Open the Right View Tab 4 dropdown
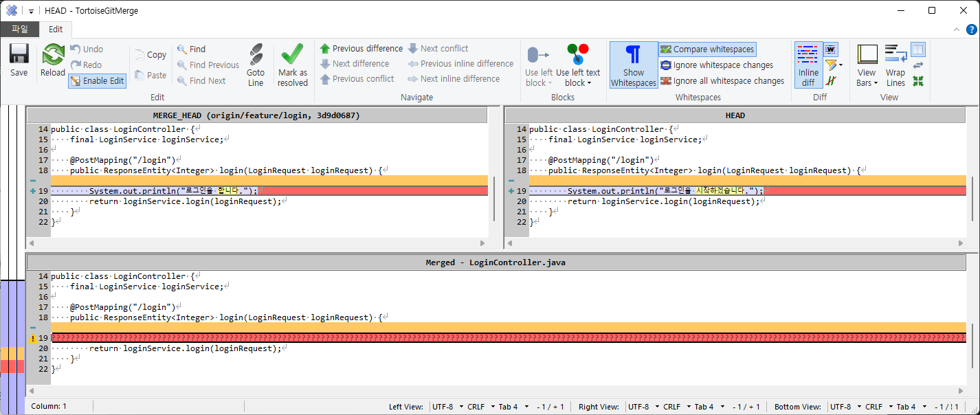This screenshot has width=980, height=415. point(709,407)
